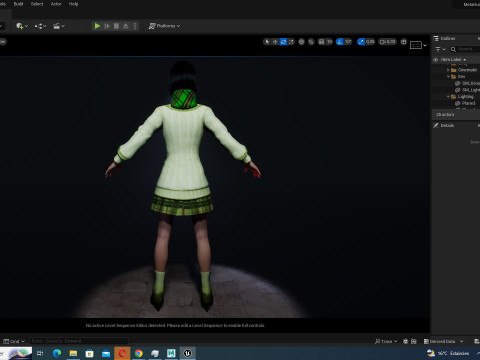Screen dimensions: 480x360
Task: Open play options three-dots menu
Action: (x=135, y=26)
